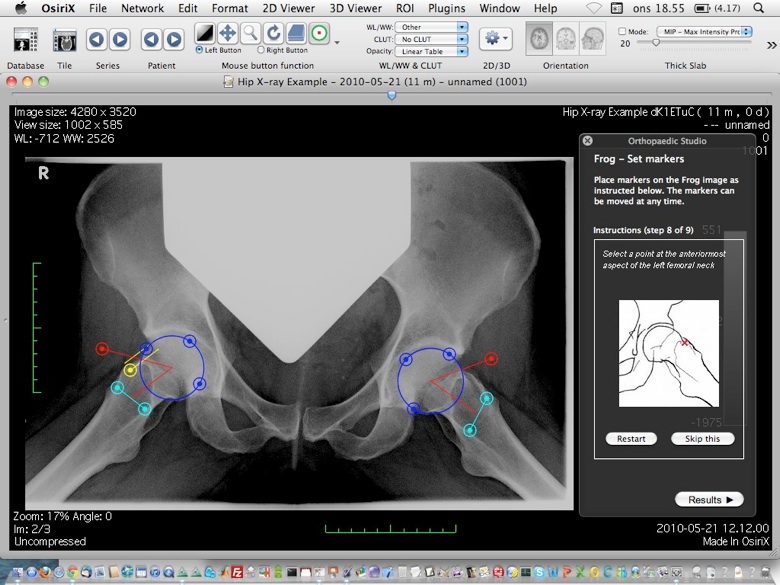Open the Plugins menu
This screenshot has width=780, height=585.
(447, 8)
